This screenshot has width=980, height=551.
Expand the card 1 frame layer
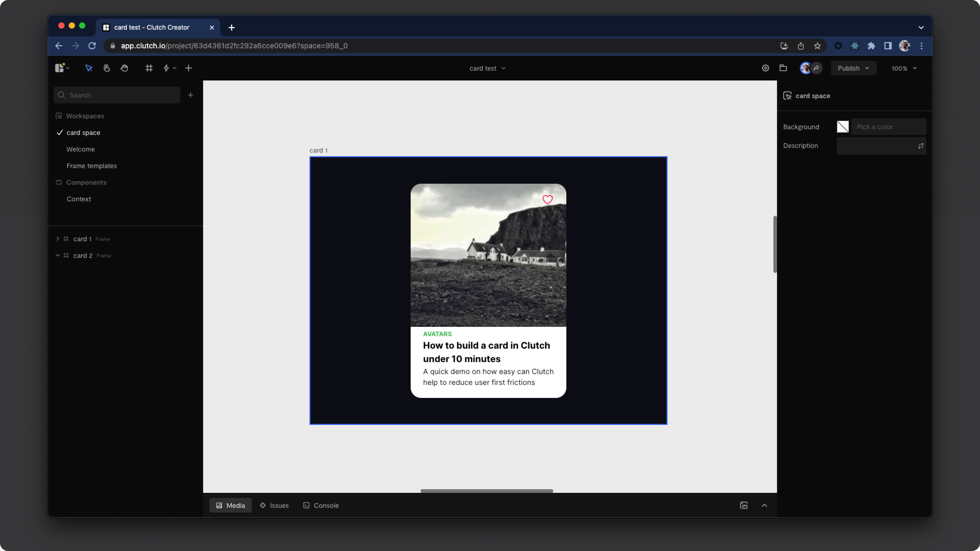(58, 239)
